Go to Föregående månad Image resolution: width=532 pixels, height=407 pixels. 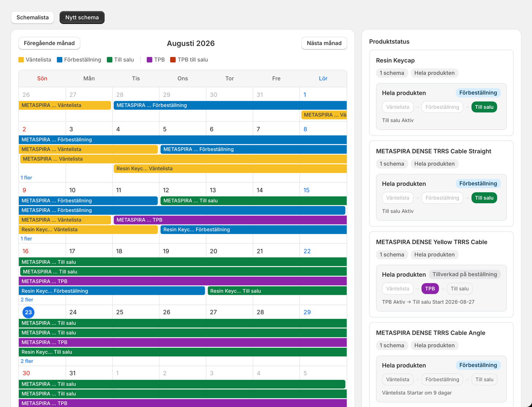click(x=49, y=43)
